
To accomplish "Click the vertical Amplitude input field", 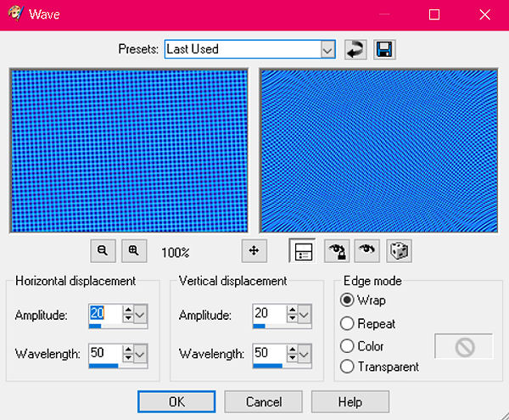I will [x=270, y=313].
